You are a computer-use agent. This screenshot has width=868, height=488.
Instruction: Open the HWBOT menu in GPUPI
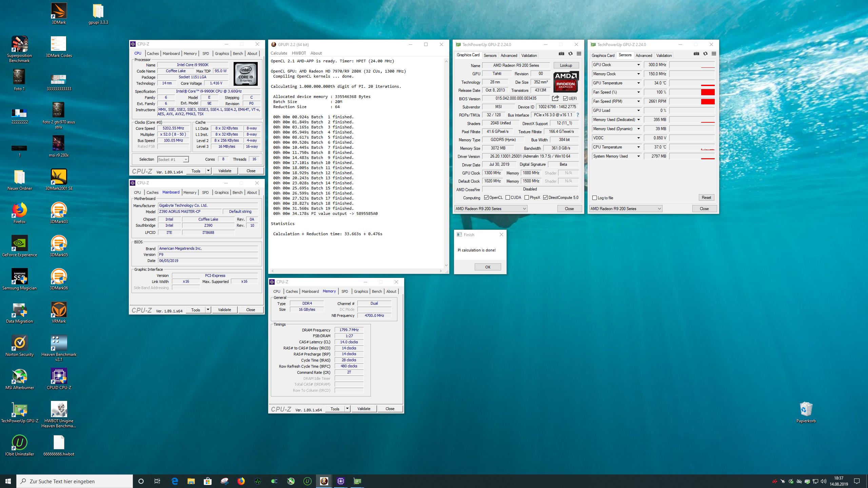tap(299, 53)
